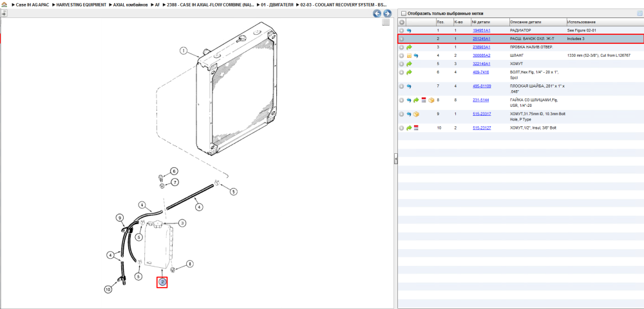The image size is (644, 309).
Task: Click the red-blue list icon in row 515-23127
Action: pos(416,128)
